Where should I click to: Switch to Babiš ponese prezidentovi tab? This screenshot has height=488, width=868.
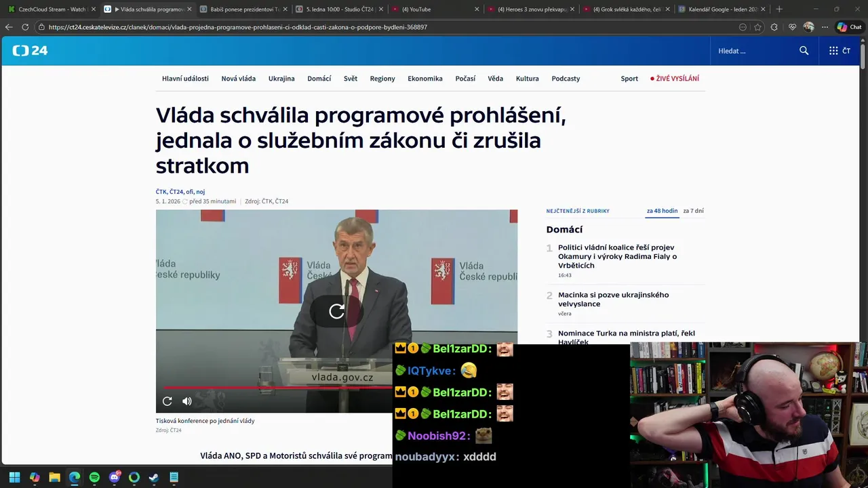243,9
